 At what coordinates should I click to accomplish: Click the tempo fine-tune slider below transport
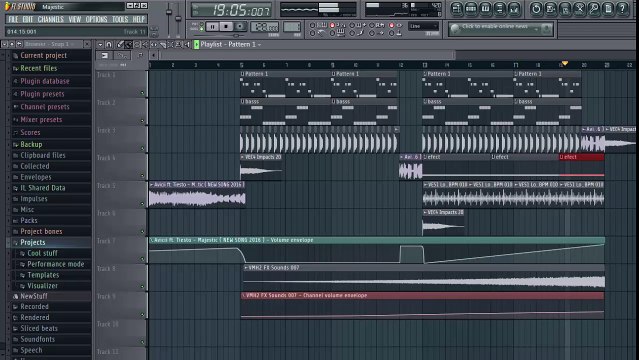[x=235, y=35]
